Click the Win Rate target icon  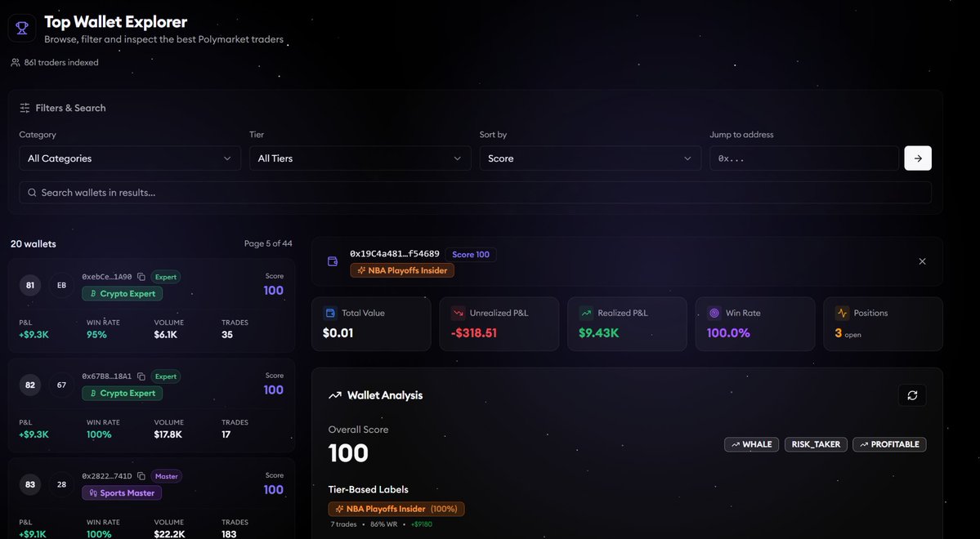(x=714, y=313)
